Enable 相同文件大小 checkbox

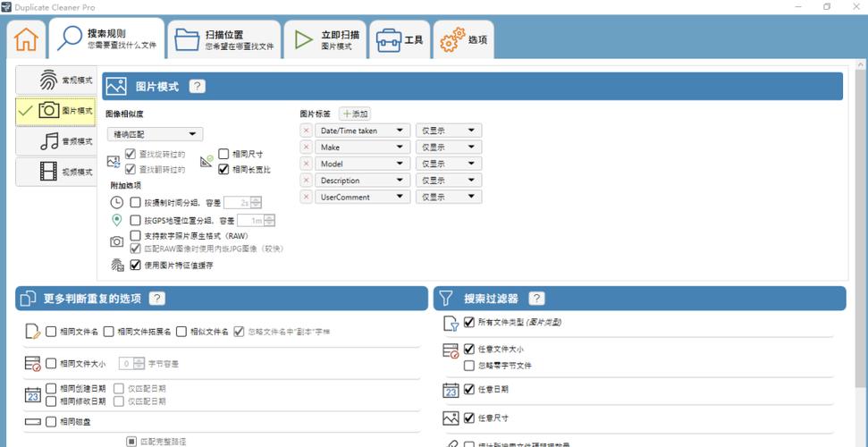coord(51,363)
